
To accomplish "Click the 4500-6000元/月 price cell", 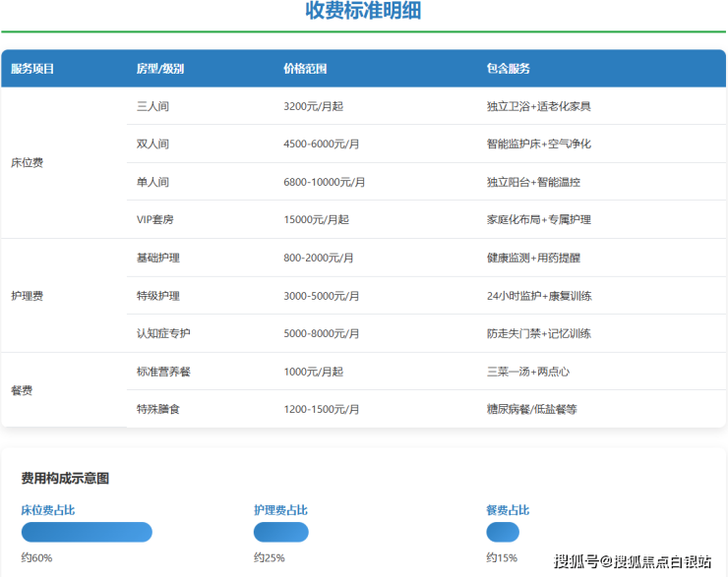I will (x=321, y=144).
